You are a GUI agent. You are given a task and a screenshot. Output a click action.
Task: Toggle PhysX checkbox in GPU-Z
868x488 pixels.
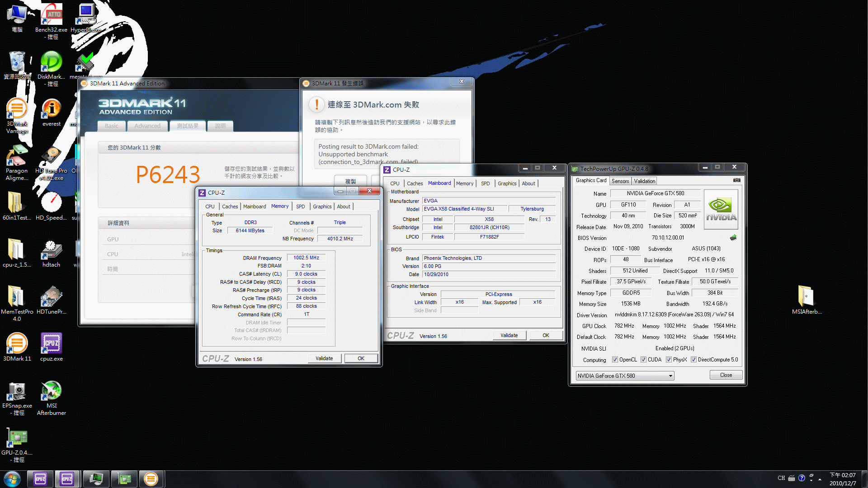click(x=669, y=360)
